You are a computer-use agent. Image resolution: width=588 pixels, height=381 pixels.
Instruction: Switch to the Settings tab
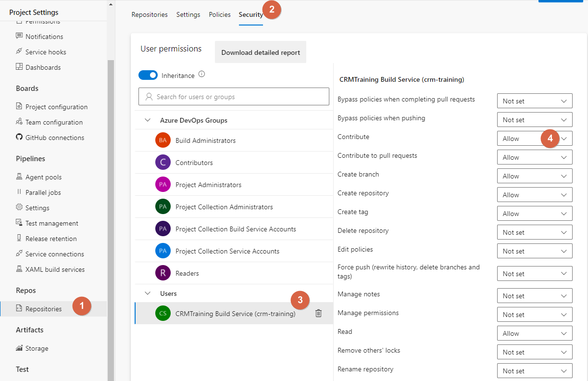click(188, 14)
